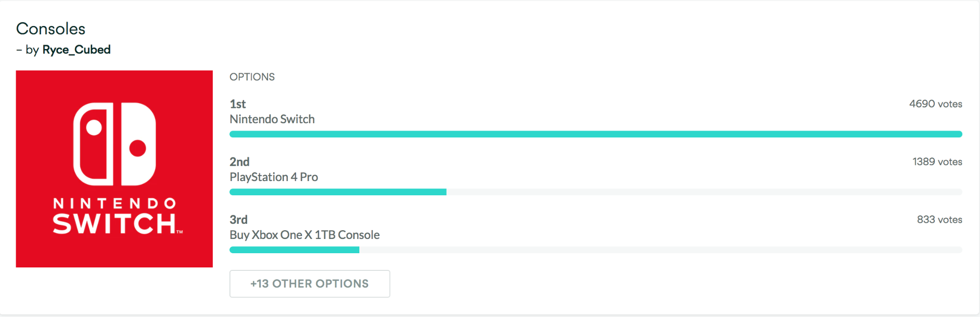This screenshot has width=980, height=317.
Task: Expand the +13 Other Options button
Action: (309, 284)
